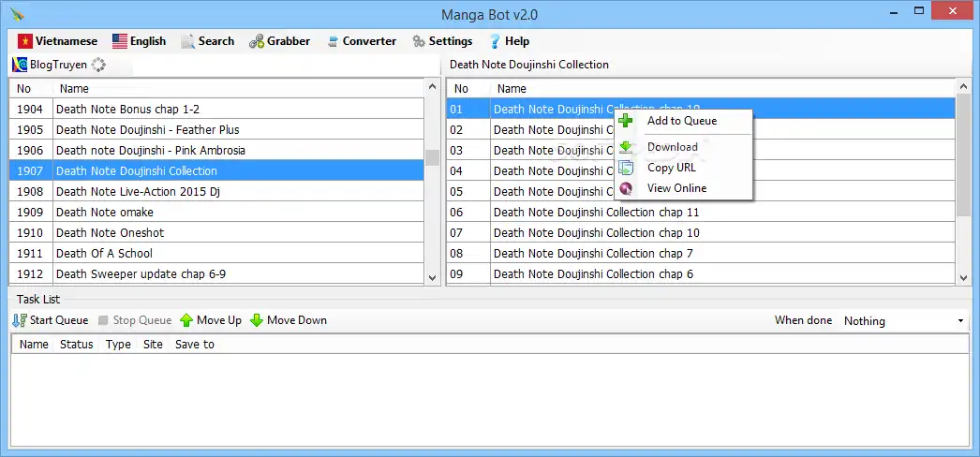Click the loading spinner next to BlogTruyen
Image resolution: width=980 pixels, height=457 pixels.
(98, 65)
